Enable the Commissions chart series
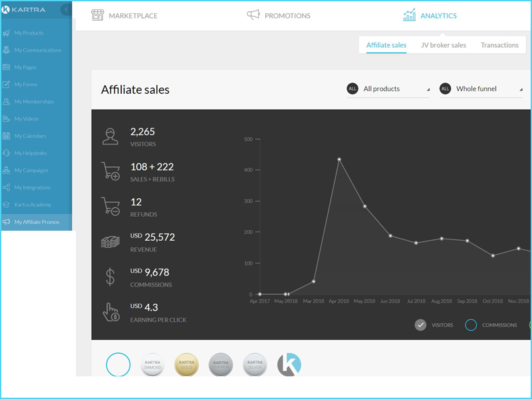532x399 pixels. point(471,325)
